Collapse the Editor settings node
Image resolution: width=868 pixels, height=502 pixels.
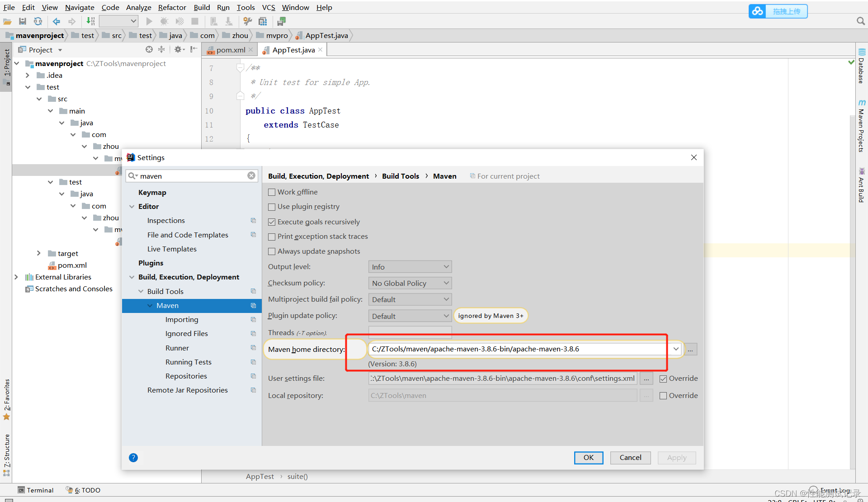pos(132,207)
